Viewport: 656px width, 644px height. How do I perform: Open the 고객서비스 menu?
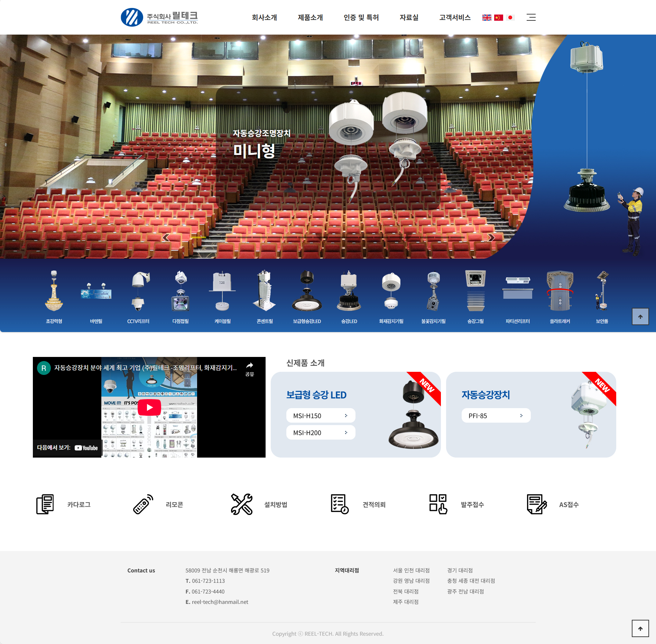[455, 17]
